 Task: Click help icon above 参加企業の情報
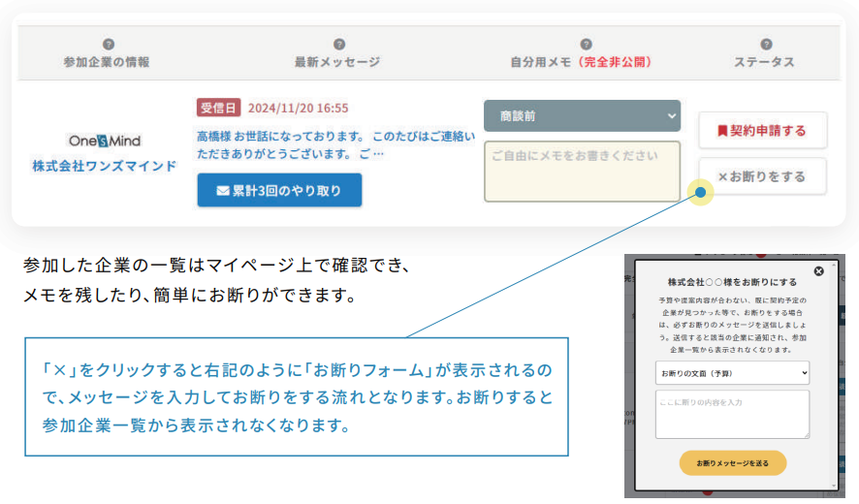pos(108,44)
